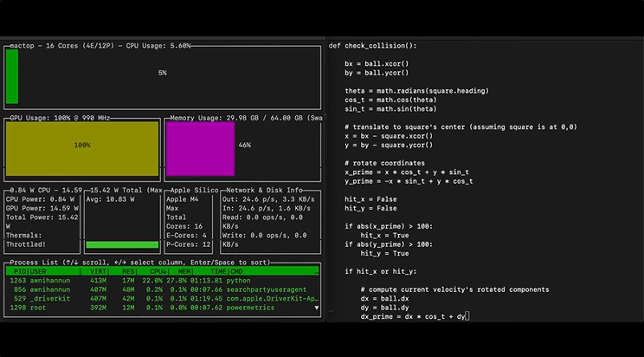Select the com.apple.DriverKit process command
Screen dimensions: 644x357
coord(273,299)
